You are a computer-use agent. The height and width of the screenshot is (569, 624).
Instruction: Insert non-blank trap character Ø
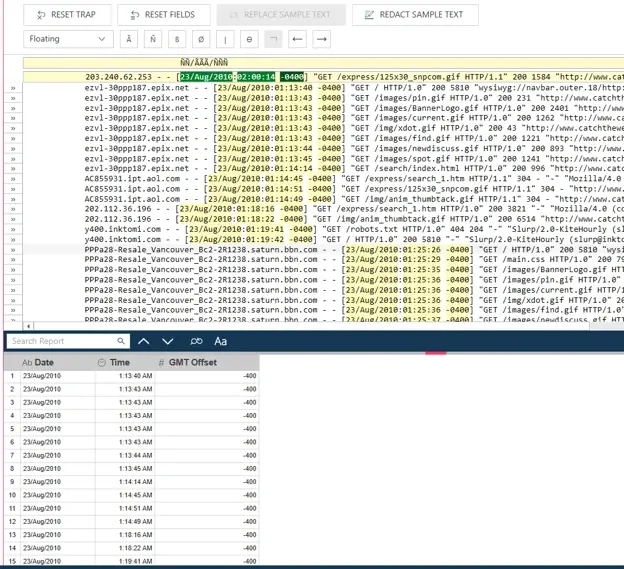click(x=201, y=39)
